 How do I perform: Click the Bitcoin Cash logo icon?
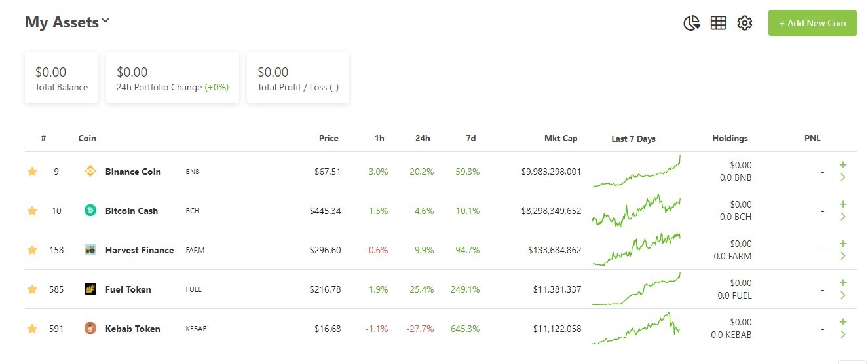90,211
